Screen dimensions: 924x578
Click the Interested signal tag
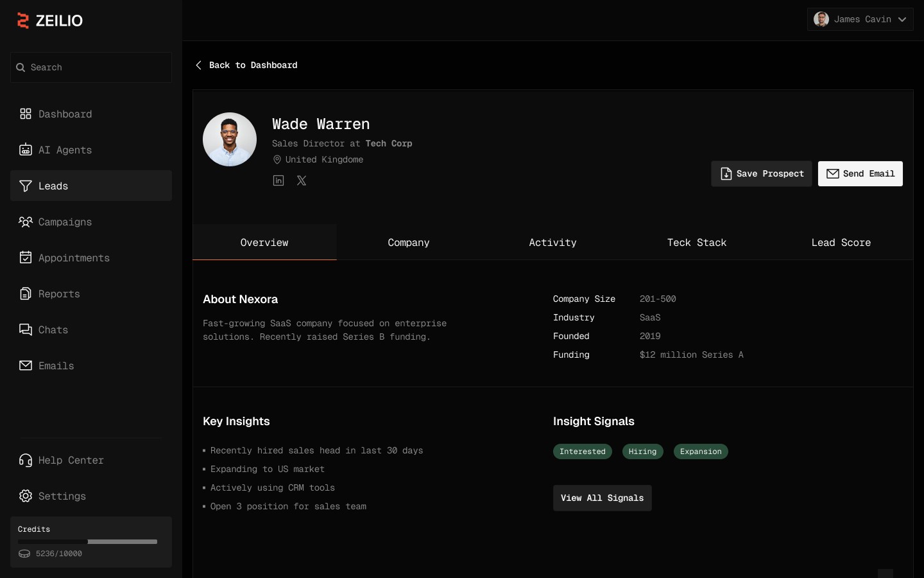click(x=583, y=451)
